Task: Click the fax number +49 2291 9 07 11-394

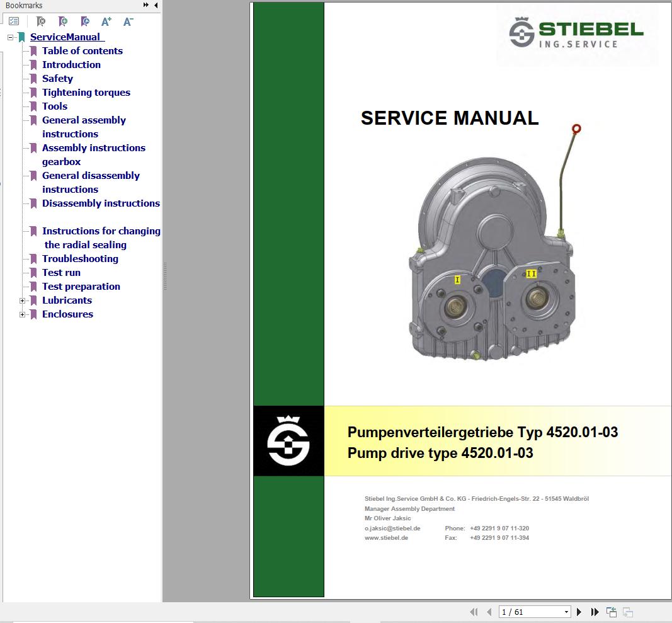Action: [x=499, y=538]
